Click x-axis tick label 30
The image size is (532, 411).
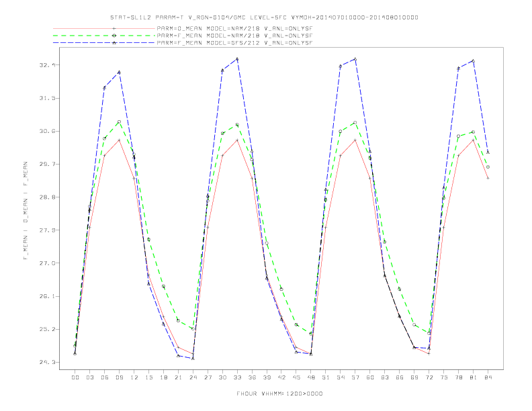click(222, 377)
